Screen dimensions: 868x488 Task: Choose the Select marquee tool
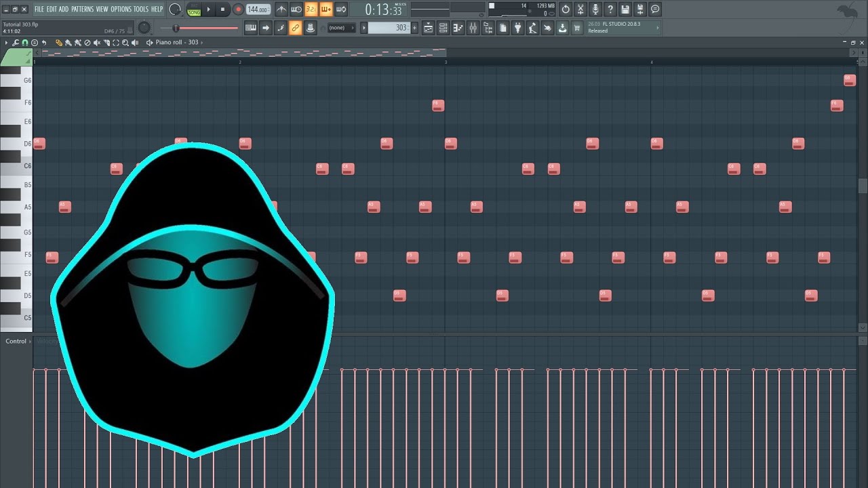(116, 43)
